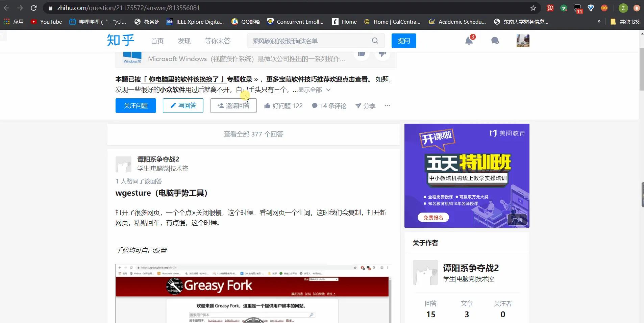The height and width of the screenshot is (323, 644).
Task: Click the blue 提问 button
Action: click(404, 41)
